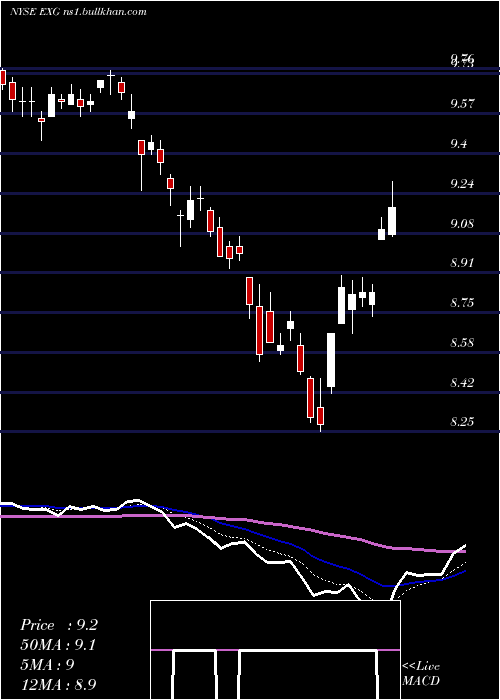
Task: Click the 9.24 price axis label
Action: click(x=462, y=184)
